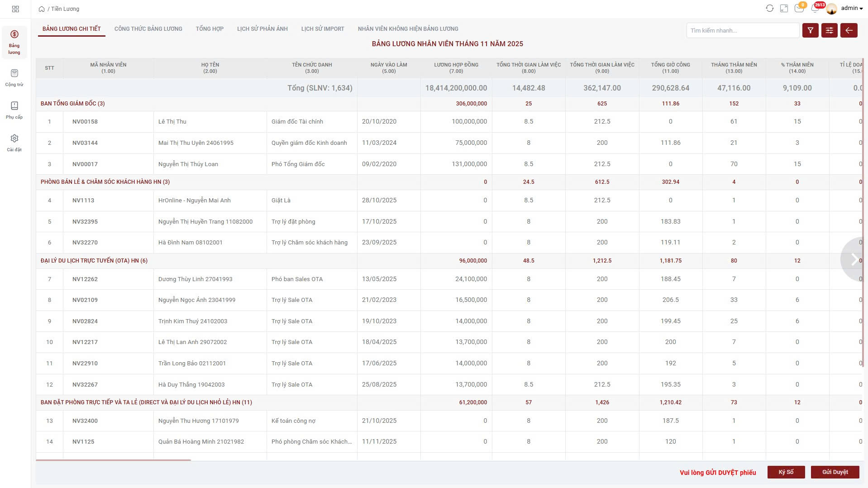Switch to the CÔNG THỨC BẢNG LƯƠNG tab

coord(148,29)
